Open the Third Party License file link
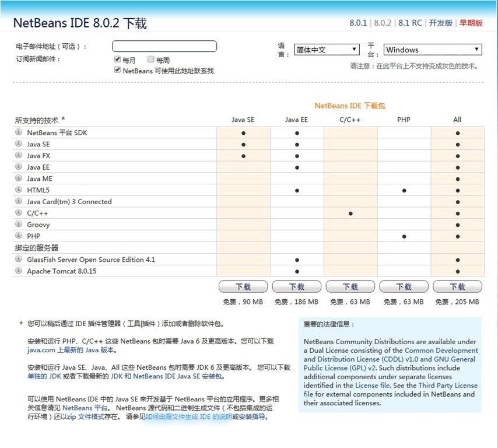This screenshot has height=448, width=498. [391, 390]
